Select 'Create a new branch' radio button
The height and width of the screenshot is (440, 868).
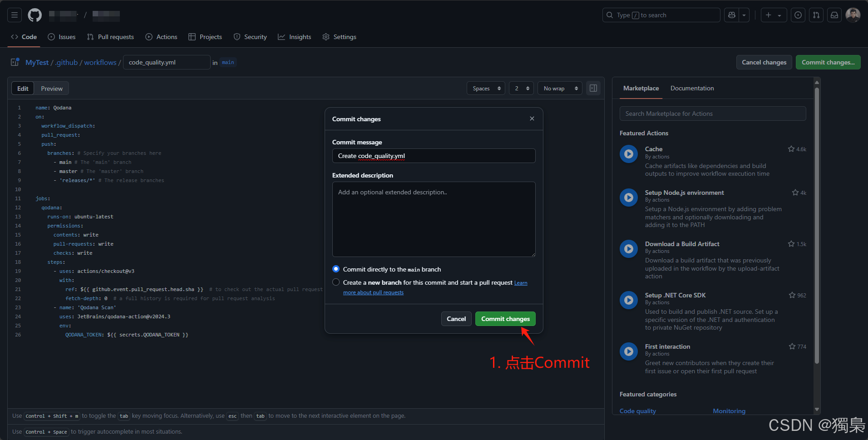[x=336, y=282]
